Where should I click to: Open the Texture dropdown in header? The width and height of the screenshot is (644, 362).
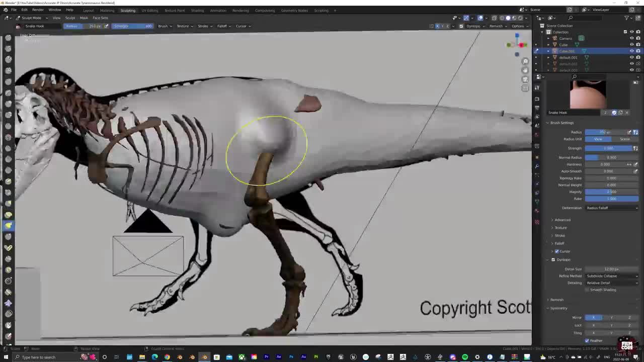184,26
